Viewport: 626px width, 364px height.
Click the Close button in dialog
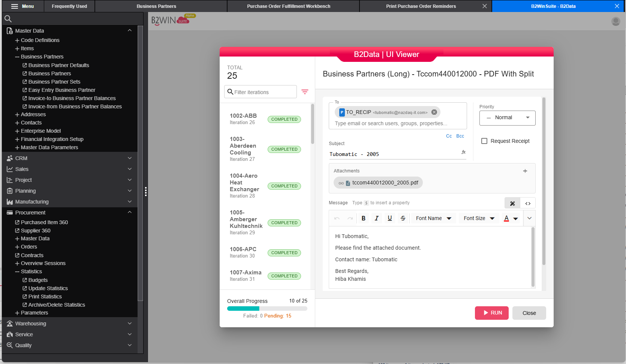click(x=529, y=313)
